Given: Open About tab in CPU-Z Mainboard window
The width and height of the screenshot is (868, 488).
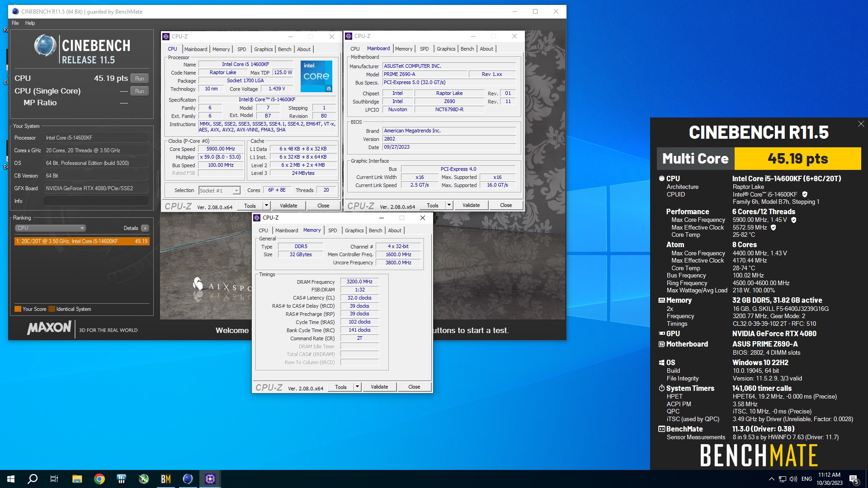Looking at the screenshot, I should click(x=486, y=49).
